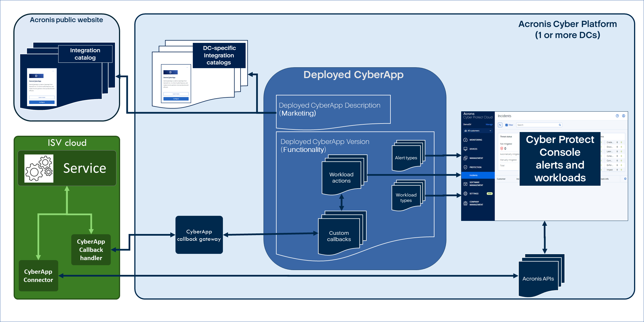Toggle the activity pulse view icon

coord(500,125)
